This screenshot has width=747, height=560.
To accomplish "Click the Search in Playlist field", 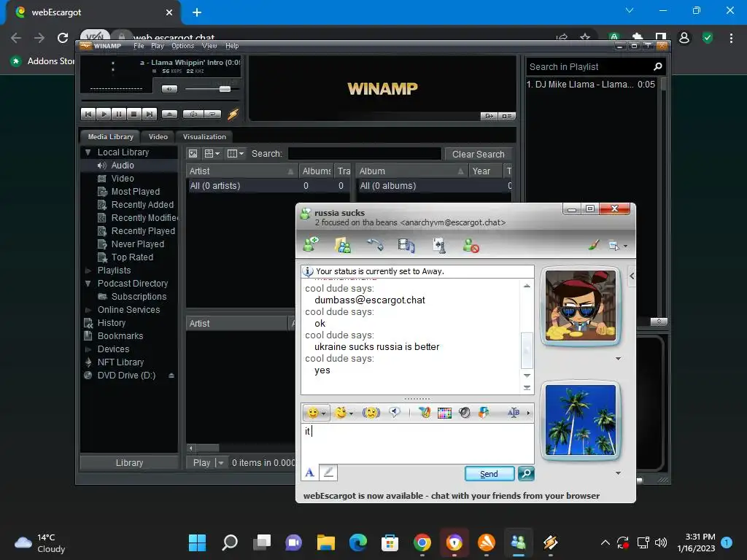I will point(589,66).
